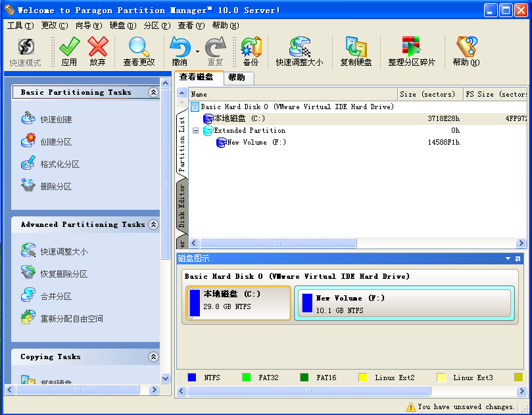
Task: Open the 工具(T) menu
Action: [20, 26]
